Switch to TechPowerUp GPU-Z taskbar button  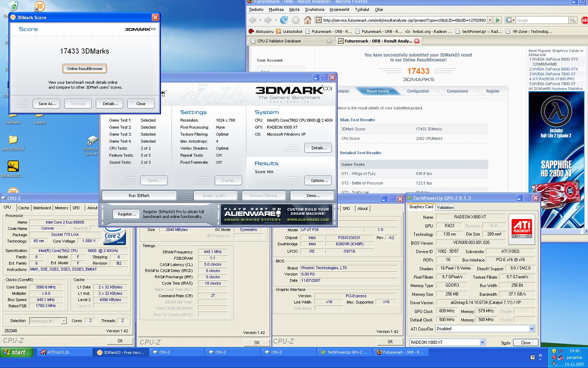(x=345, y=352)
